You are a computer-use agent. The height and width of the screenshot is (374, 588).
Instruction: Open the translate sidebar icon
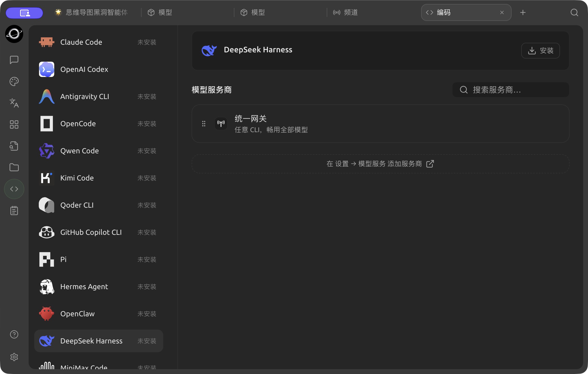pos(14,103)
